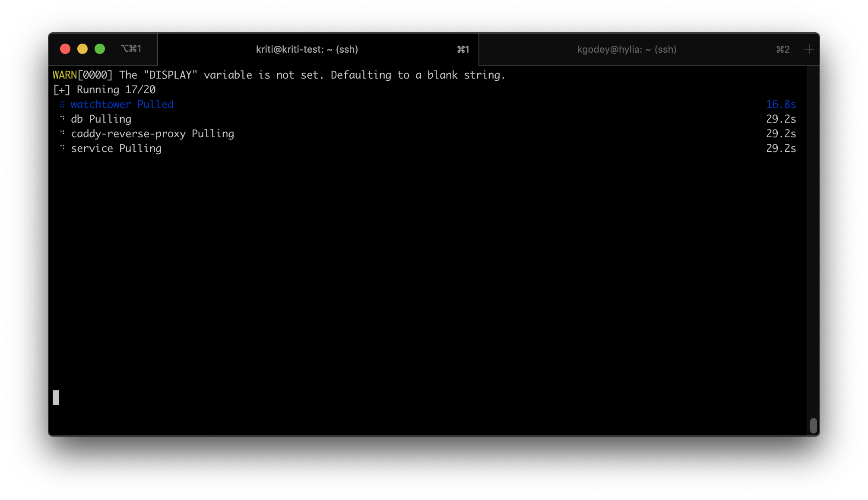Click the terminal cursor block
Viewport: 868px width, 500px height.
point(56,398)
